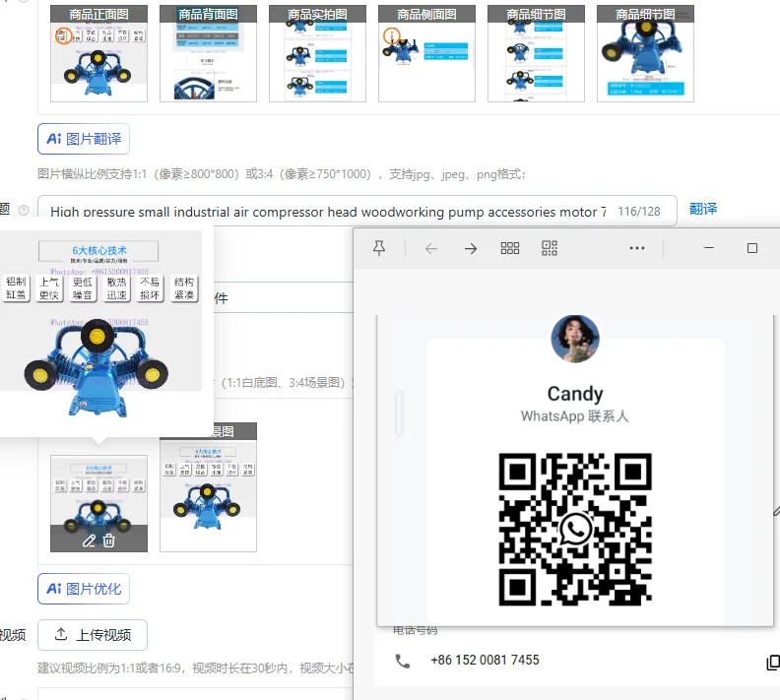Click Candy's profile avatar
Viewport: 780px width, 700px height.
tap(575, 339)
